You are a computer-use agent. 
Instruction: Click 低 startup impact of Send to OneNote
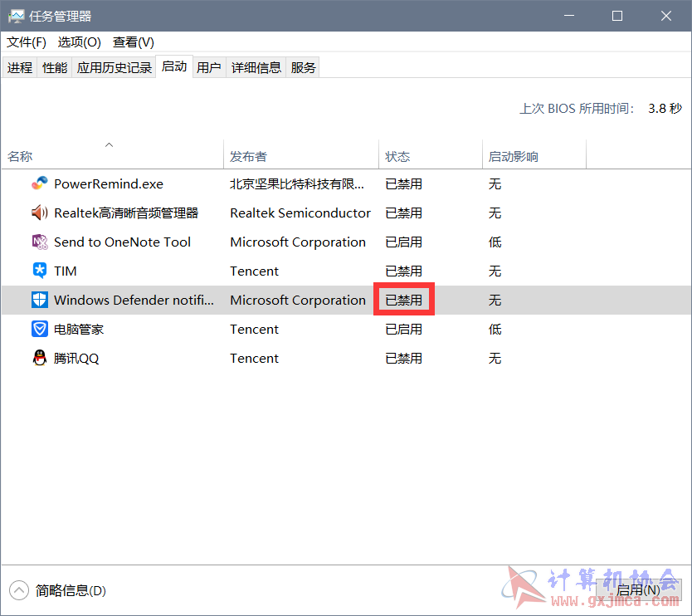pyautogui.click(x=495, y=242)
